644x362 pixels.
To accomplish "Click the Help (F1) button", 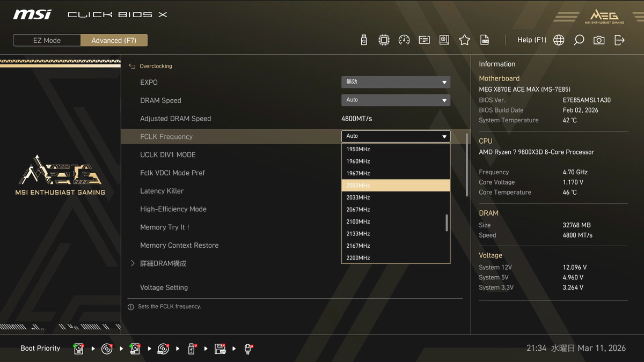I will (x=531, y=40).
